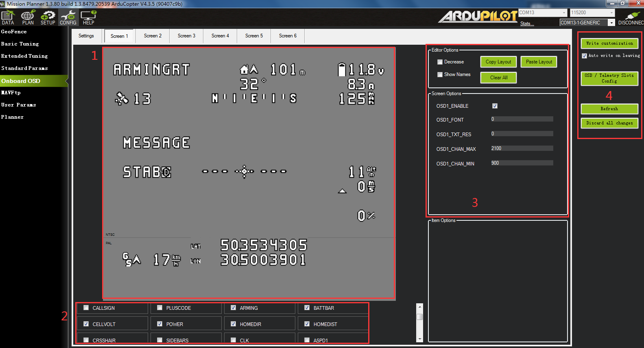Open the PLAN globe icon

coord(28,16)
